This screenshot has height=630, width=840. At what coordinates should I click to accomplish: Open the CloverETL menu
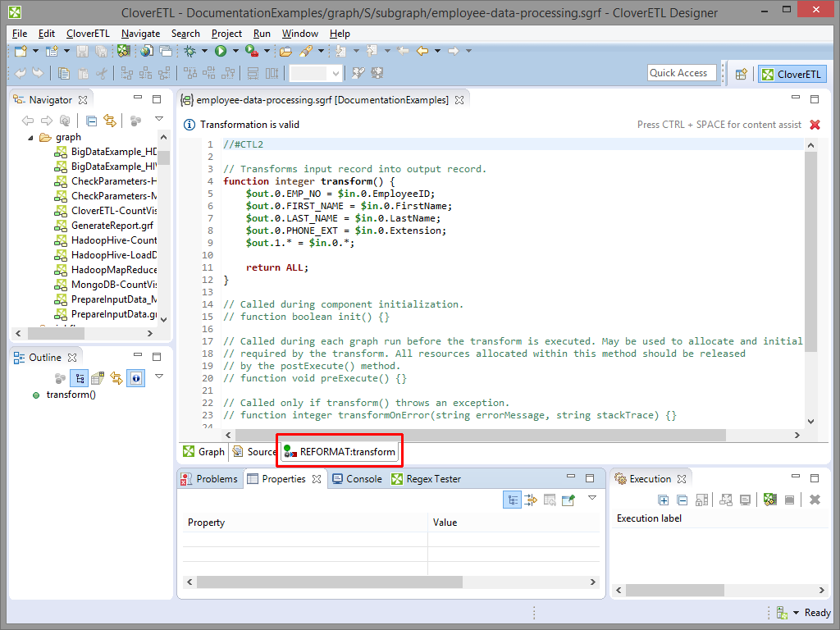click(x=88, y=34)
